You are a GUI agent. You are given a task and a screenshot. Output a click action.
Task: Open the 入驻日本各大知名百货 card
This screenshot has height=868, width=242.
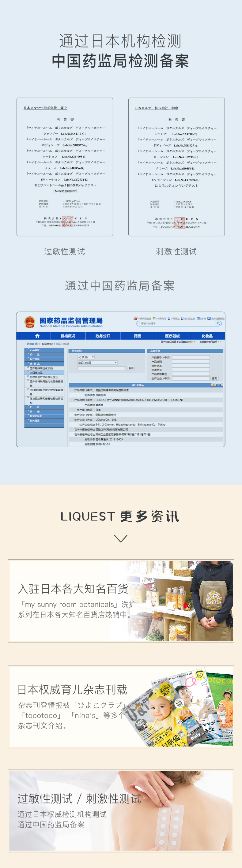tap(121, 601)
